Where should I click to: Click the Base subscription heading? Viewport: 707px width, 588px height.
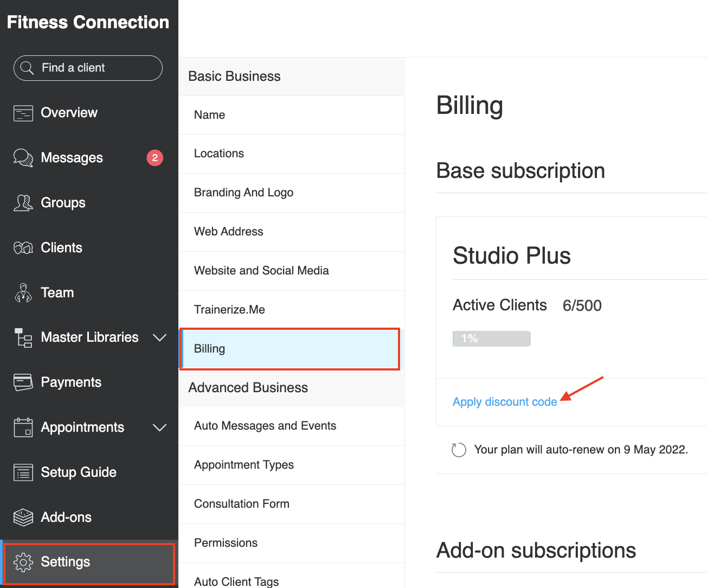(520, 171)
